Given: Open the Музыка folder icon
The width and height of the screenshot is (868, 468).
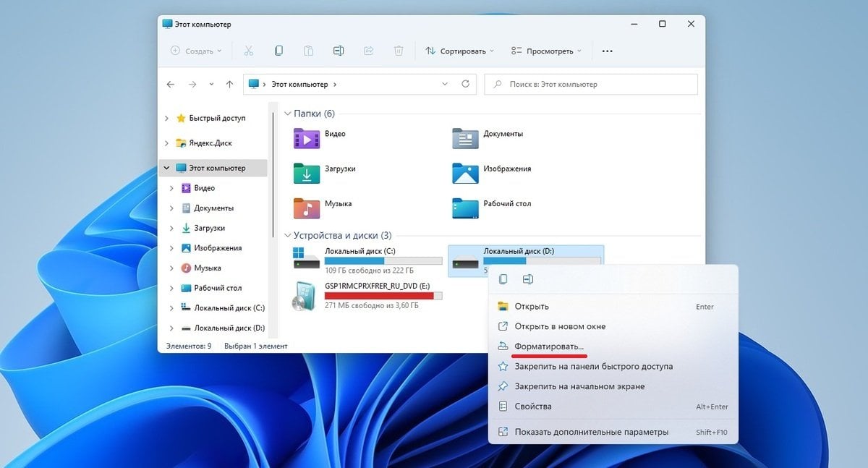Looking at the screenshot, I should [x=307, y=208].
